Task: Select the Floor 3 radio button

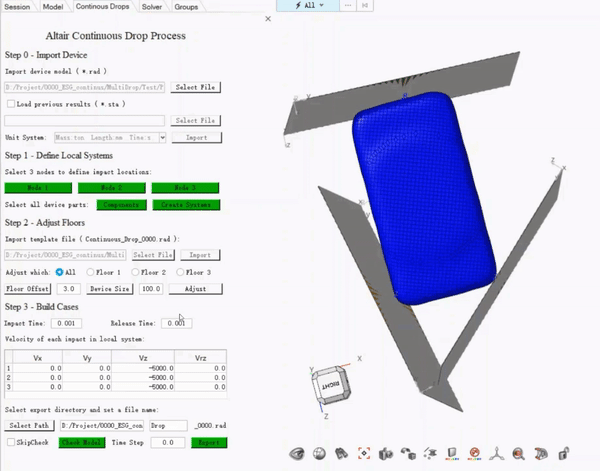Action: (x=180, y=272)
